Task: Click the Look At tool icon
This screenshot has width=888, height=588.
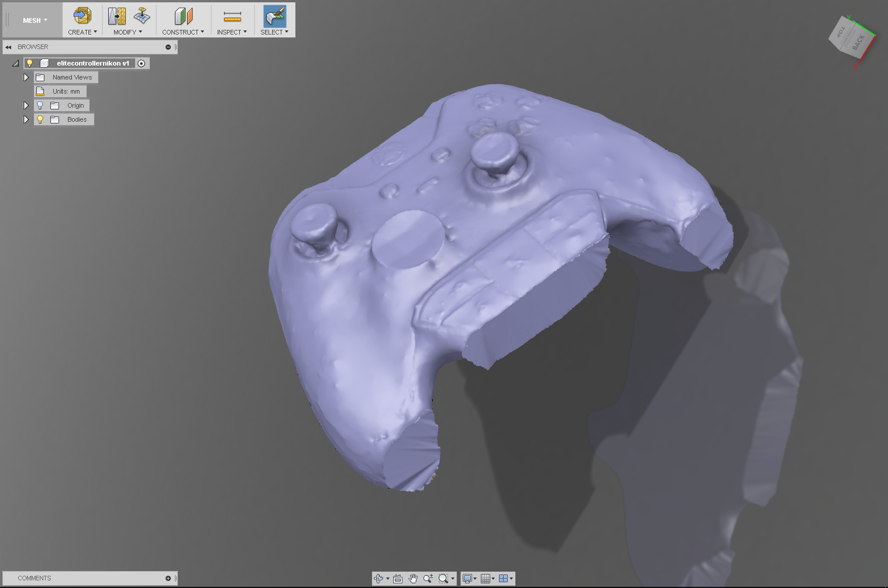Action: coord(398,579)
